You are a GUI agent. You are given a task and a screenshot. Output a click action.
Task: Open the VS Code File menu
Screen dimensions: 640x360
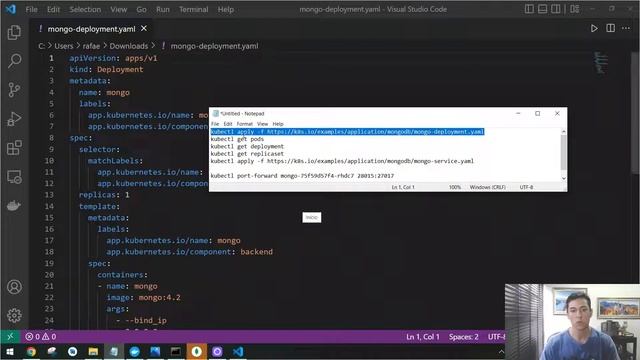click(31, 9)
